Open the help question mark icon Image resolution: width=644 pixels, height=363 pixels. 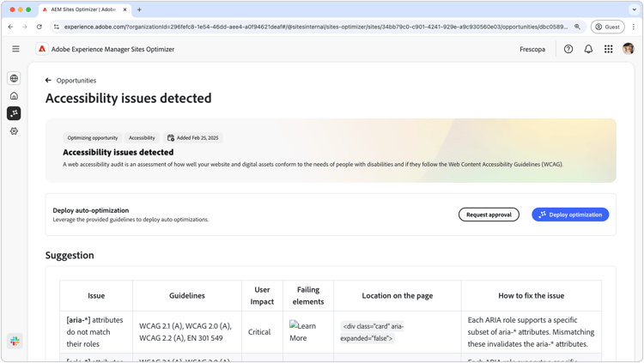point(568,49)
